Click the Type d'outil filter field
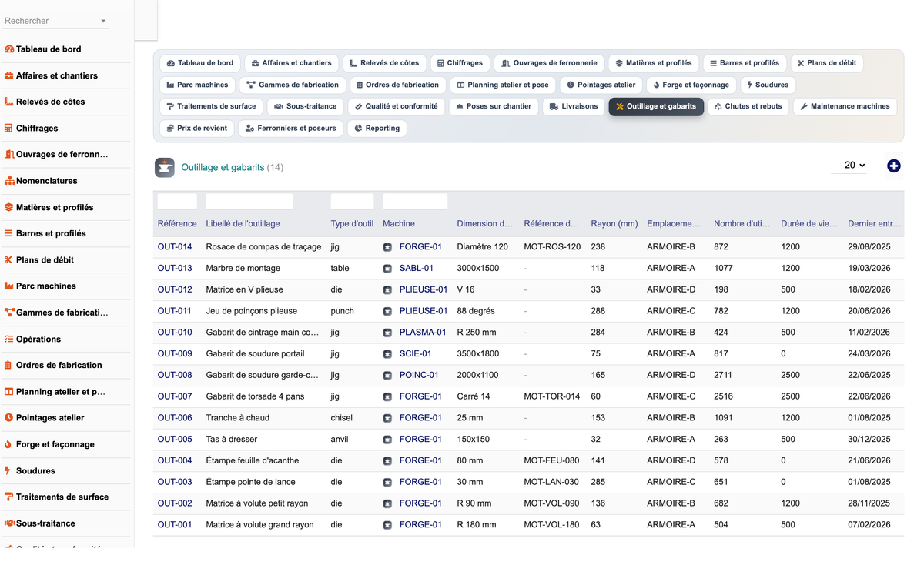The width and height of the screenshot is (924, 572). [352, 202]
